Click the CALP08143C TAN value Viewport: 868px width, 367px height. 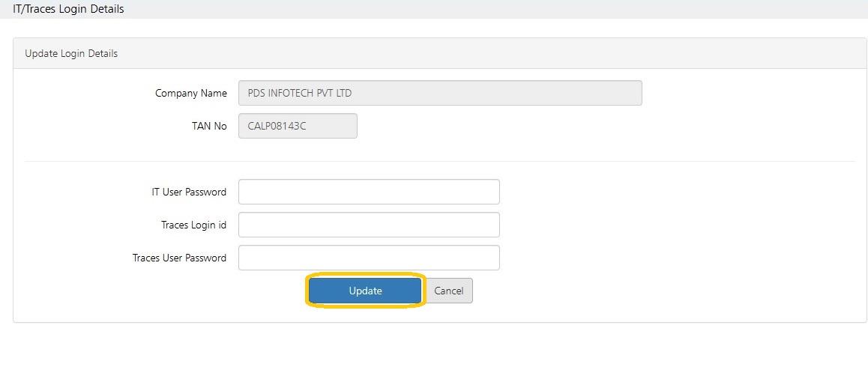(x=277, y=127)
